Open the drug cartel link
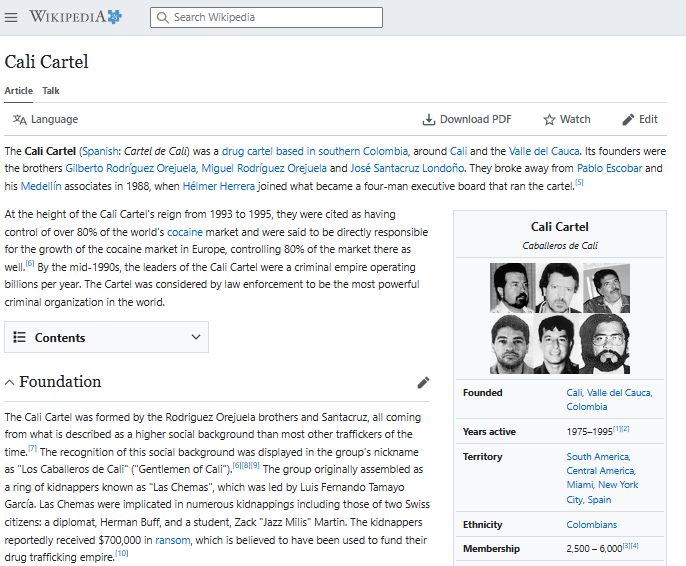Viewport: 686px width, 566px height. tap(315, 151)
